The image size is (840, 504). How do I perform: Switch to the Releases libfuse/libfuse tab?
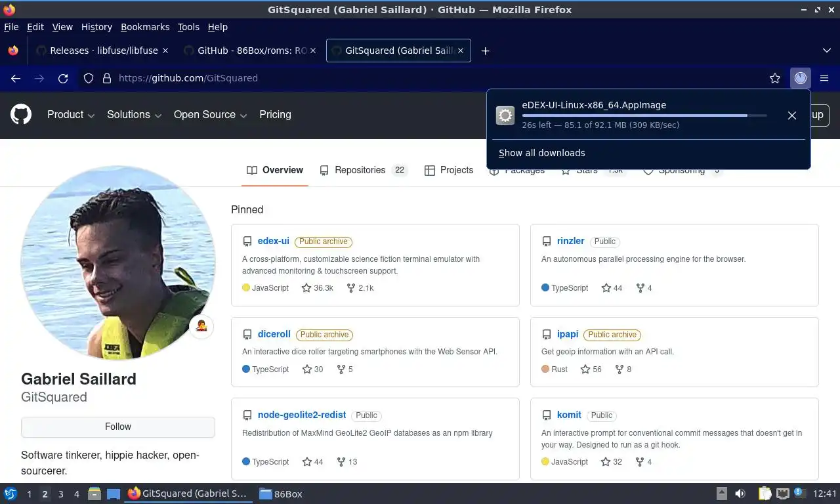[x=102, y=51]
